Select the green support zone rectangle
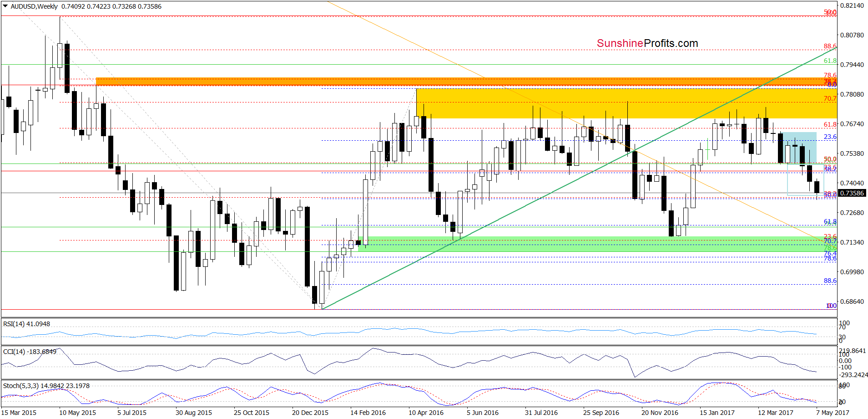 tap(597, 244)
